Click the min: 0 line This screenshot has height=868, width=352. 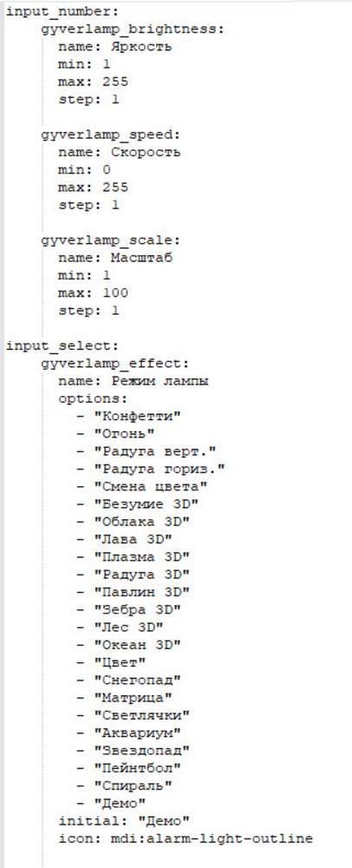(x=84, y=169)
